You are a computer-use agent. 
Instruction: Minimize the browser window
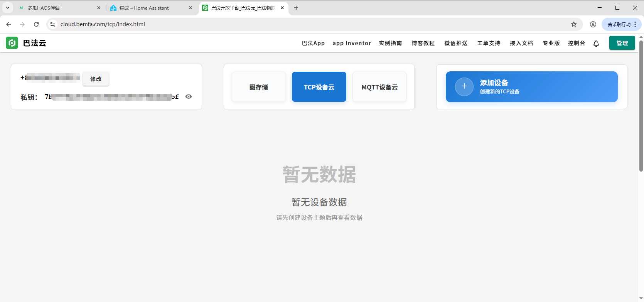600,8
